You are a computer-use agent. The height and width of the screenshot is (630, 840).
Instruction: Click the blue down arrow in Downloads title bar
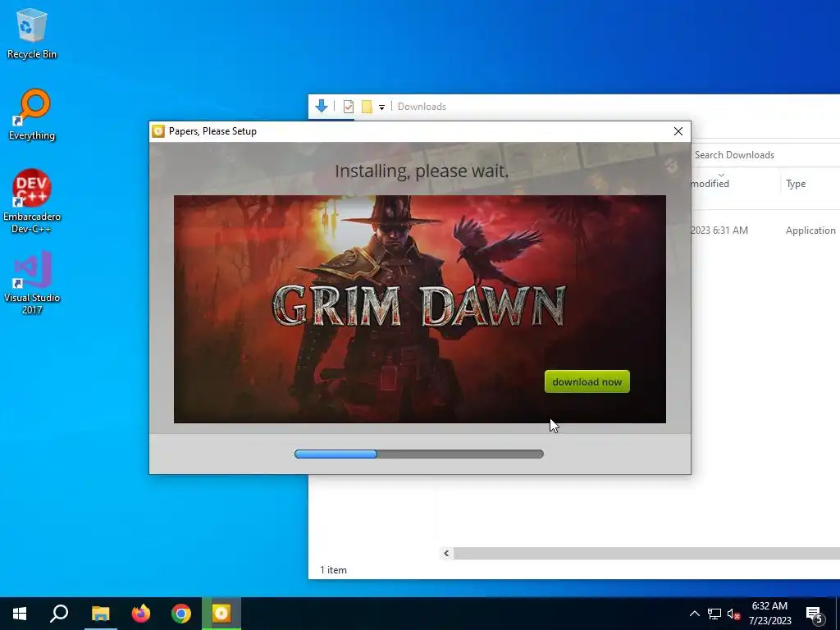pyautogui.click(x=322, y=106)
